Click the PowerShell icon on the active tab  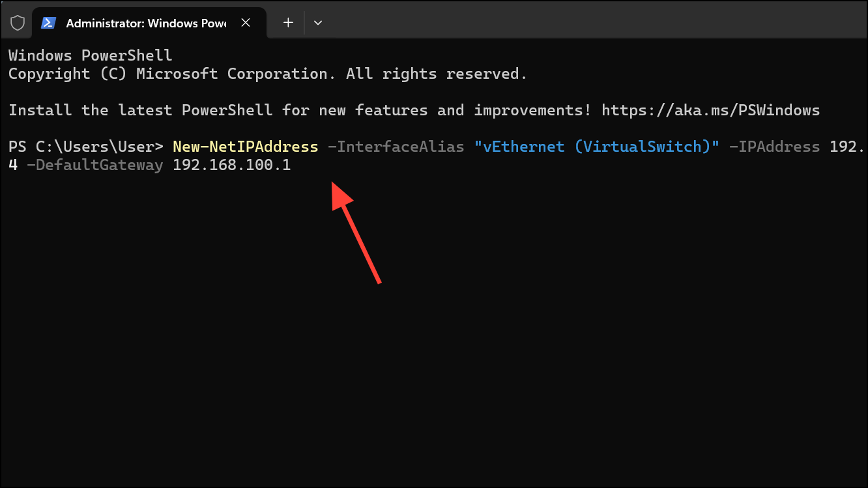coord(48,22)
